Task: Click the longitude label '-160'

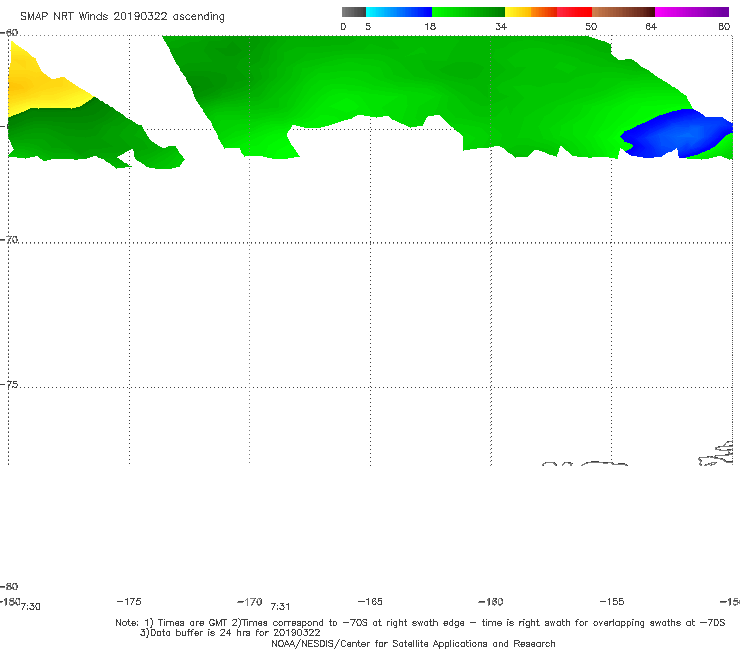Action: (x=491, y=601)
